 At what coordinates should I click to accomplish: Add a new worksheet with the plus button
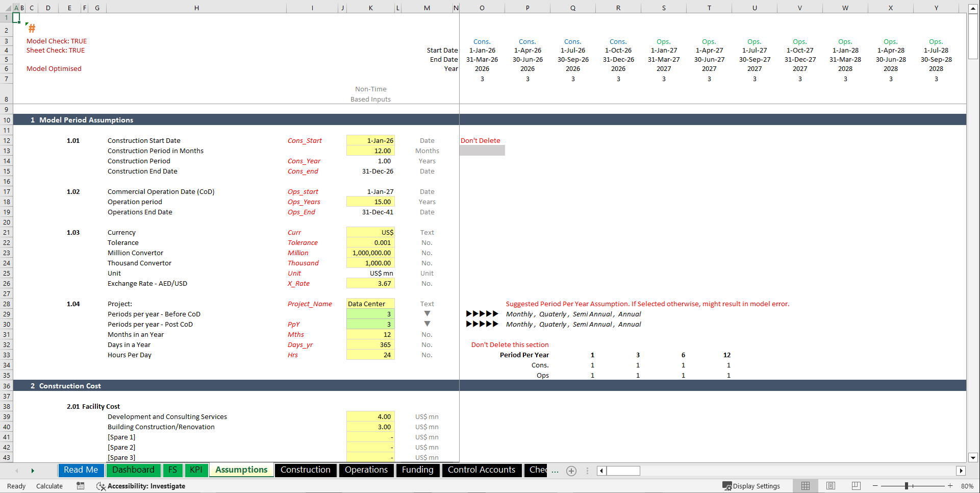tap(571, 471)
